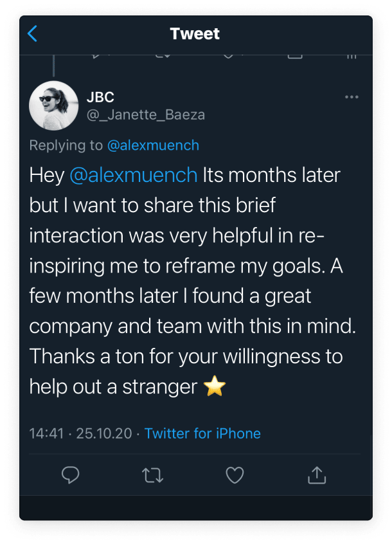Open the share sheet via upload icon
The width and height of the screenshot is (392, 544).
click(316, 475)
